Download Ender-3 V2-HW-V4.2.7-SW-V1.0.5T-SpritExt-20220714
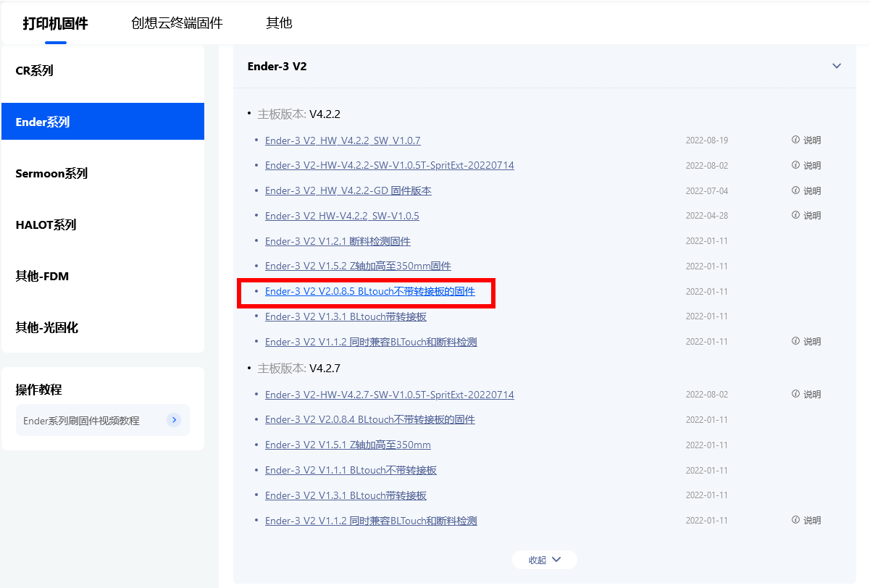 point(390,395)
